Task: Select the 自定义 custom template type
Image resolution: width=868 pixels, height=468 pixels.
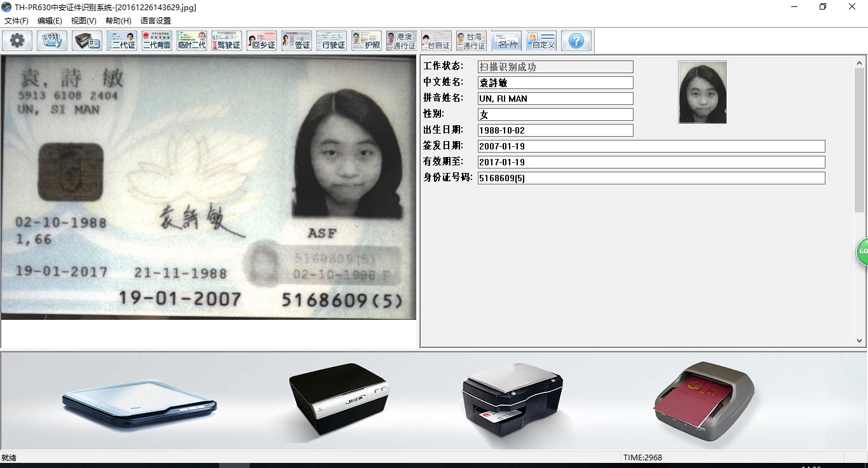Action: (541, 41)
